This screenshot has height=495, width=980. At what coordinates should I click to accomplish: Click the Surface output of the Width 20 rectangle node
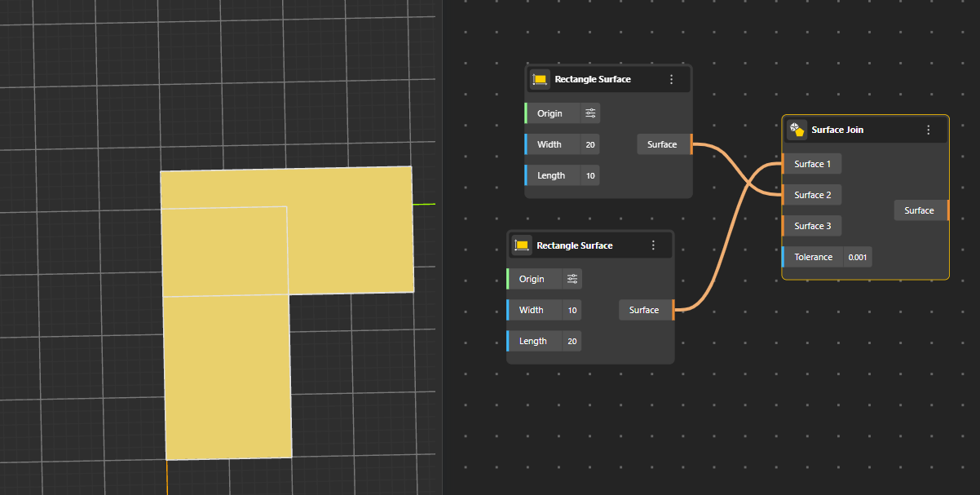click(664, 144)
